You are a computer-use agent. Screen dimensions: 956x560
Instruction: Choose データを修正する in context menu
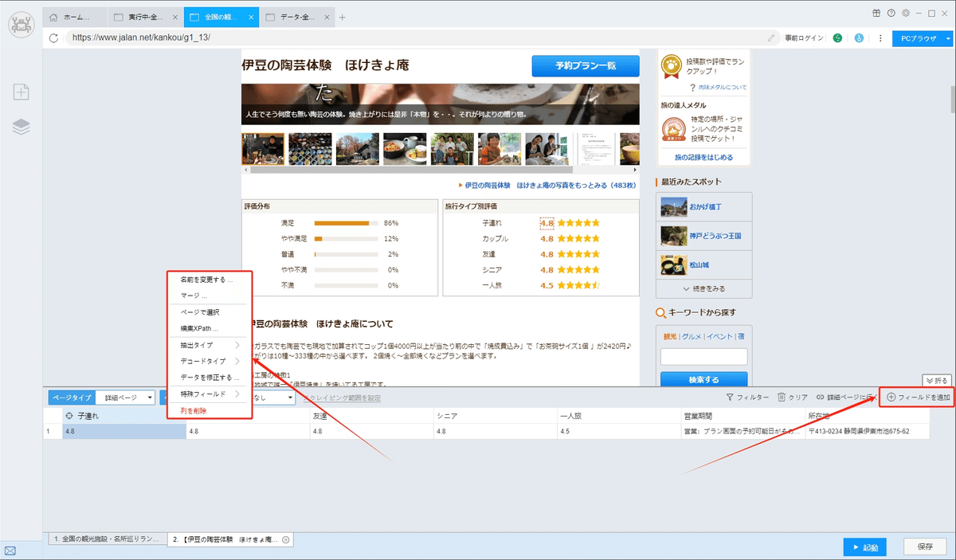(210, 377)
